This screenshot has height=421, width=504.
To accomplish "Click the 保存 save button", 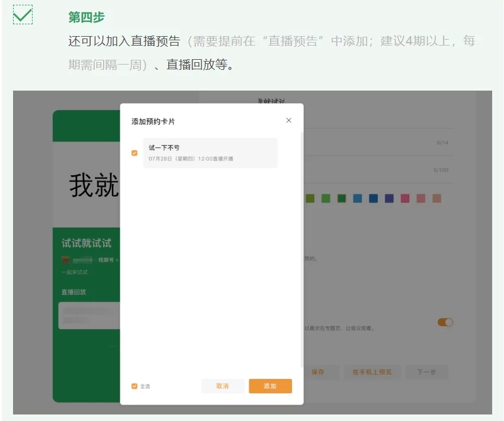I will pyautogui.click(x=318, y=372).
